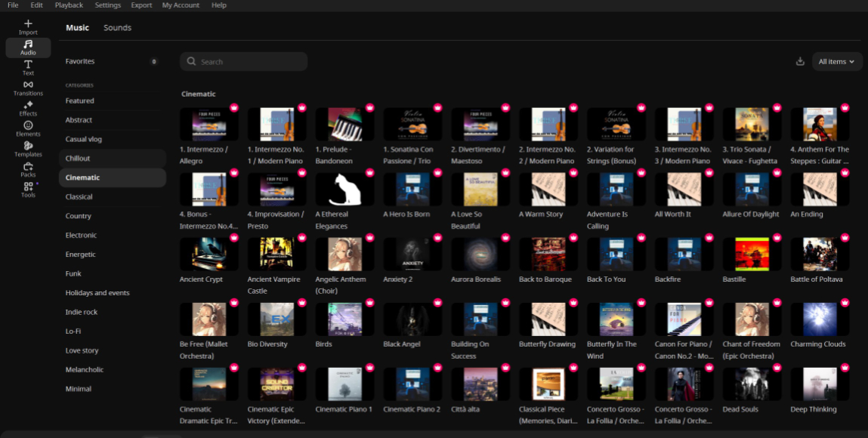Open the Edit menu
Viewport: 868px width, 438px height.
pyautogui.click(x=36, y=5)
